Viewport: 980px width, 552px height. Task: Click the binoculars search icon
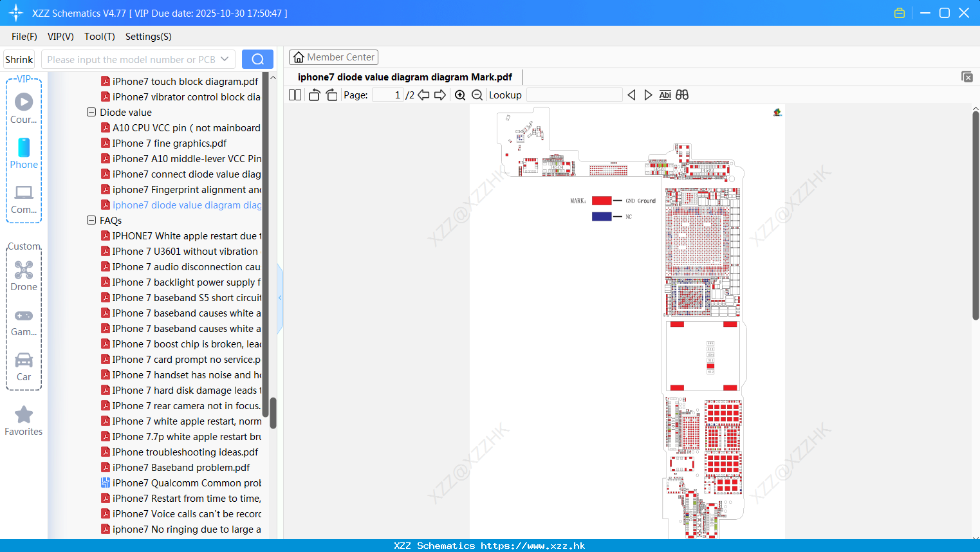682,95
